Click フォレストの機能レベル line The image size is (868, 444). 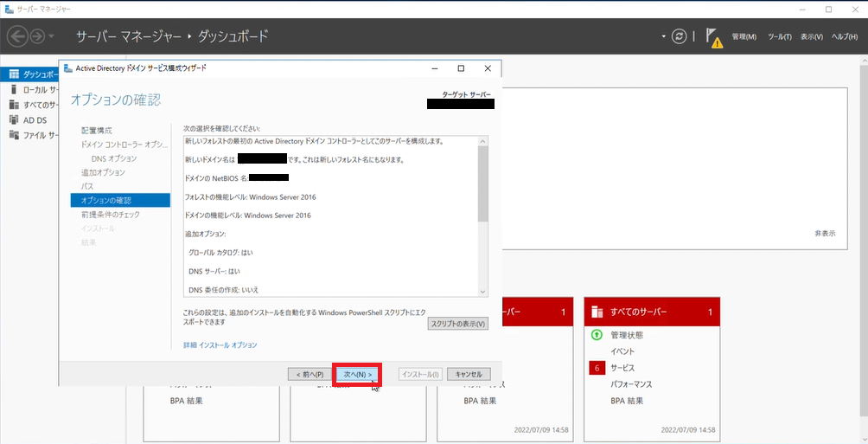point(251,196)
